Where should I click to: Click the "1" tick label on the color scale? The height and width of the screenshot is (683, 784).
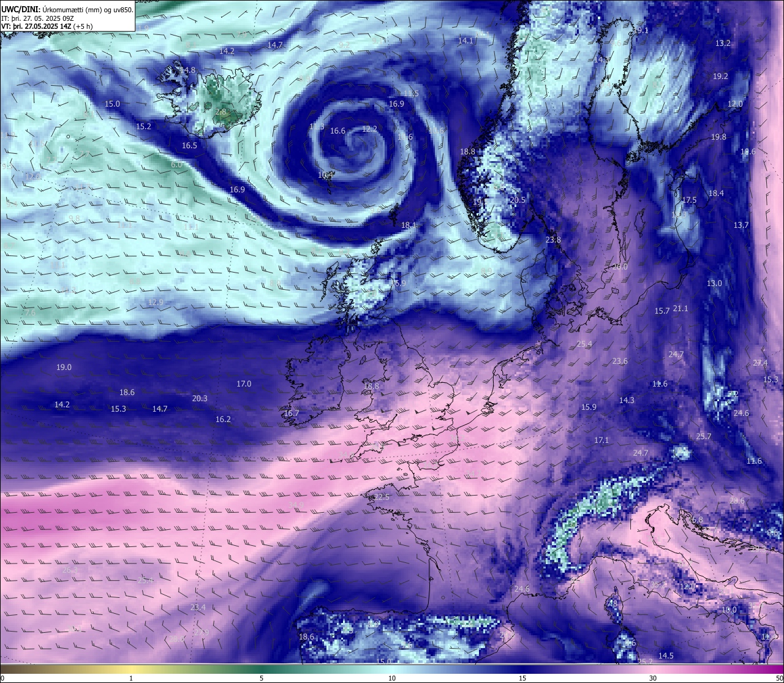(x=131, y=678)
